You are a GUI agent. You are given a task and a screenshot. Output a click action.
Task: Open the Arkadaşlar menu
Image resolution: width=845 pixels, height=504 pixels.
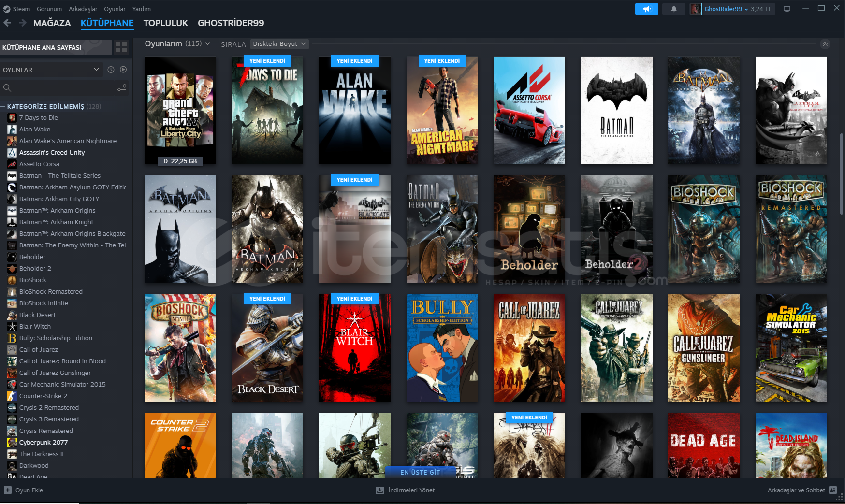[83, 9]
